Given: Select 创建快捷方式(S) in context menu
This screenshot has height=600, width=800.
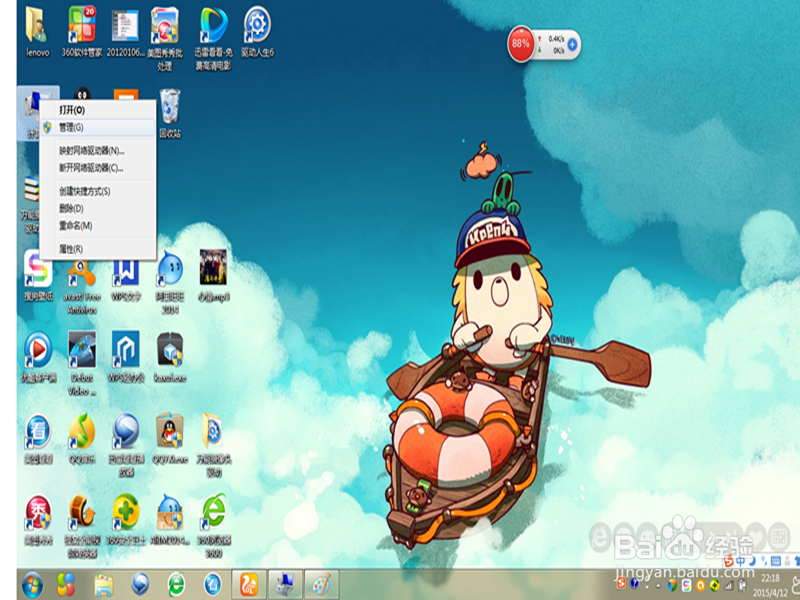Looking at the screenshot, I should 97,191.
